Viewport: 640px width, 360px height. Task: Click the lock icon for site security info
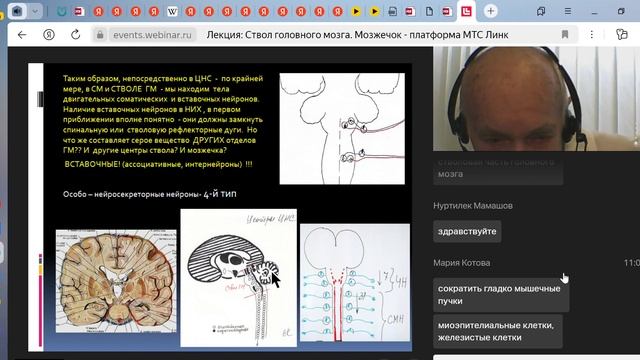point(100,35)
